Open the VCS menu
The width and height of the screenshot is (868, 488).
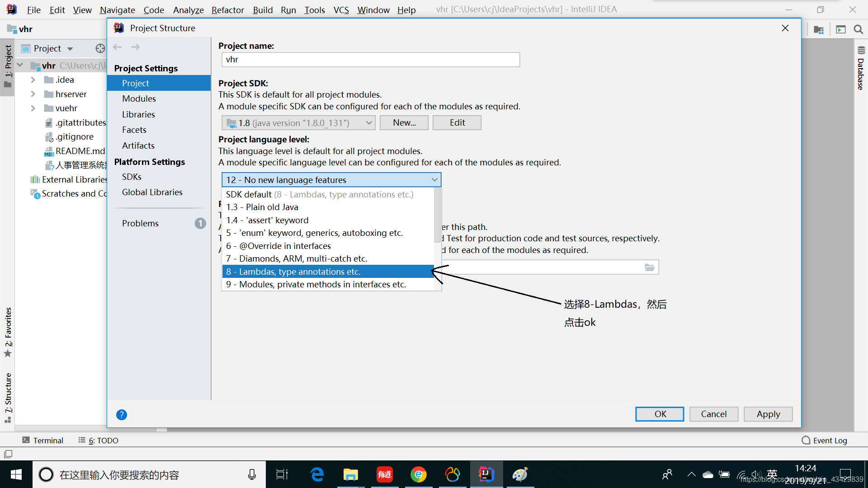341,10
